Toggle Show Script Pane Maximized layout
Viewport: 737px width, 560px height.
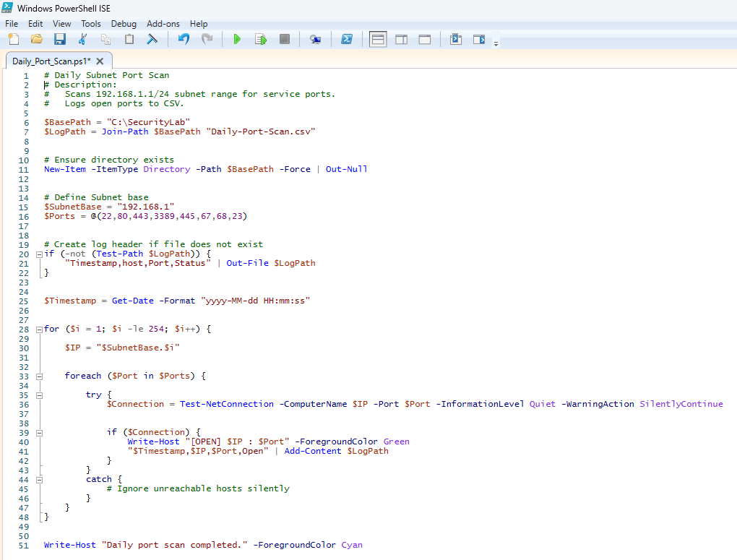tap(423, 39)
